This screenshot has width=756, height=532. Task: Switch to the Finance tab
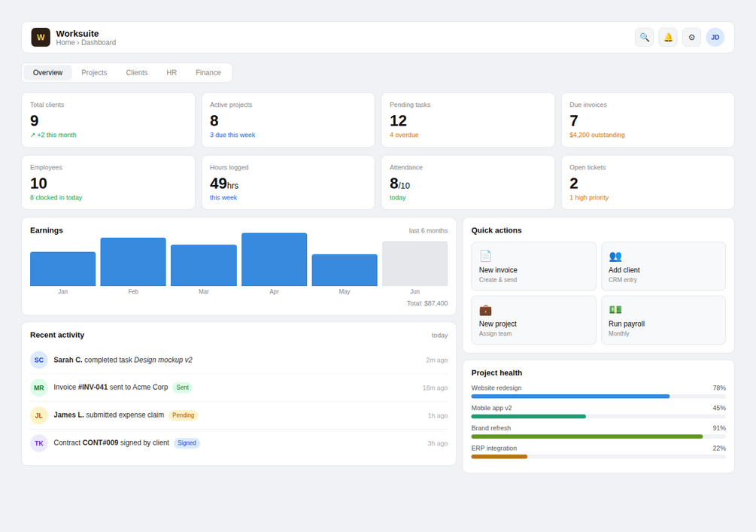coord(208,72)
